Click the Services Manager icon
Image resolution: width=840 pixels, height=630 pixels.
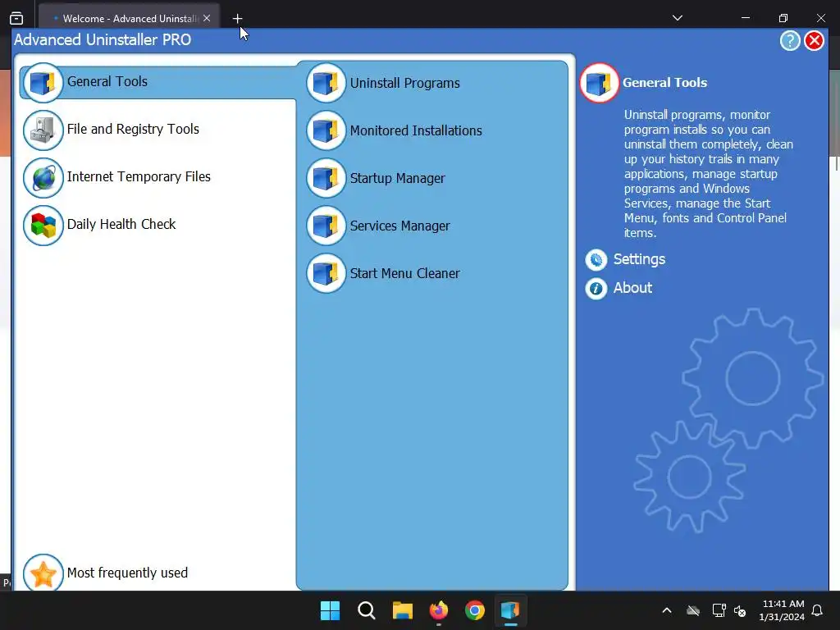click(x=326, y=226)
